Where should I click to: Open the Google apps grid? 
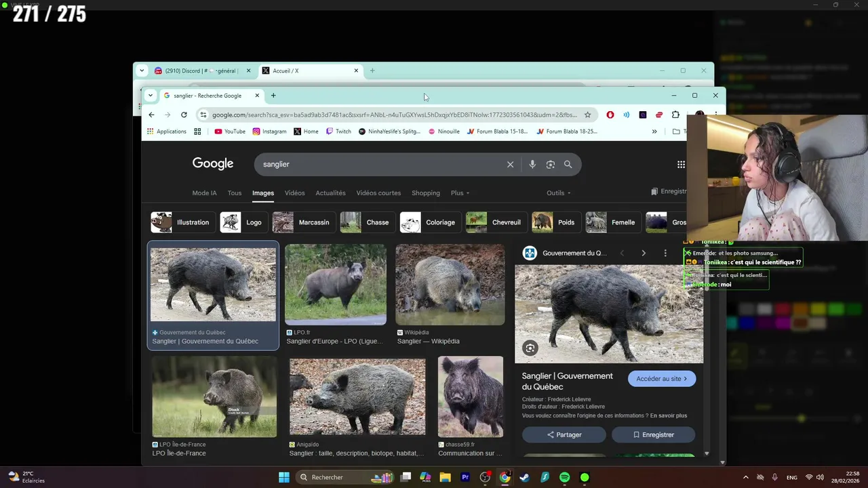click(x=681, y=164)
